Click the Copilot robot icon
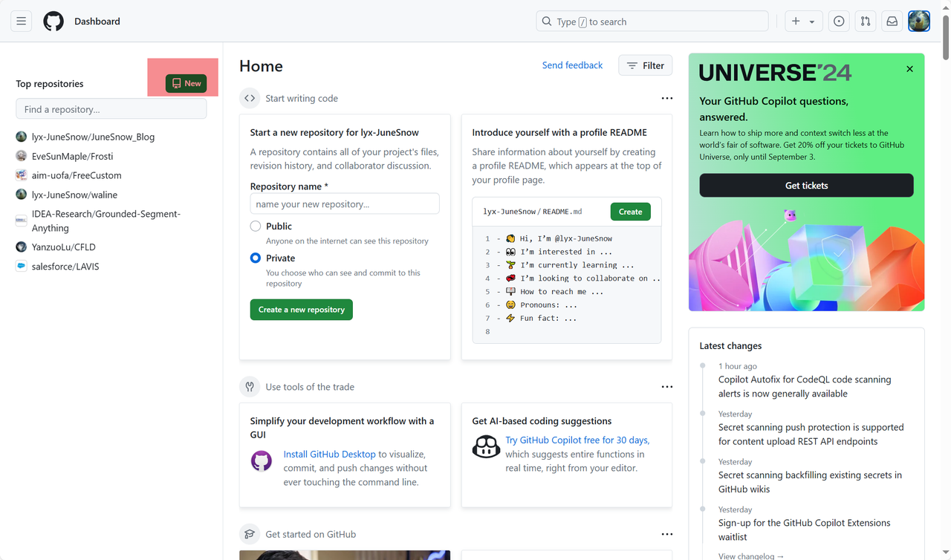 [x=487, y=446]
